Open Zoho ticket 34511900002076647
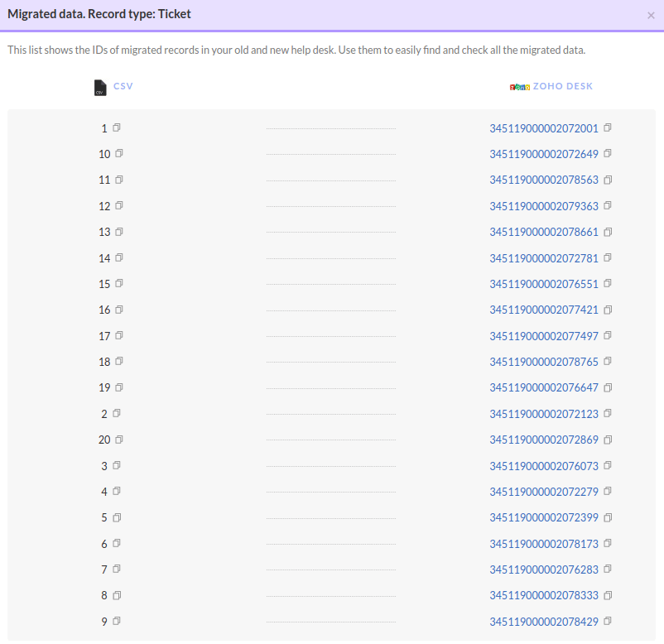Viewport: 664px width, 644px height. click(544, 388)
